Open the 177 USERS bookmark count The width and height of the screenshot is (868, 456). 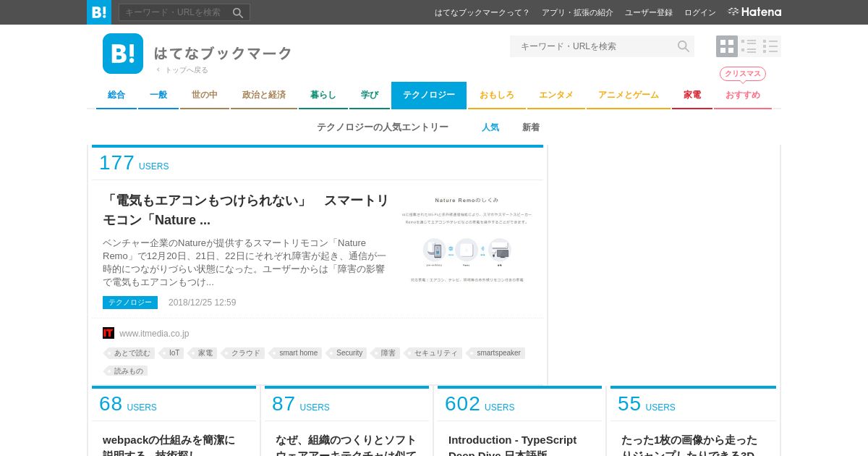point(134,164)
